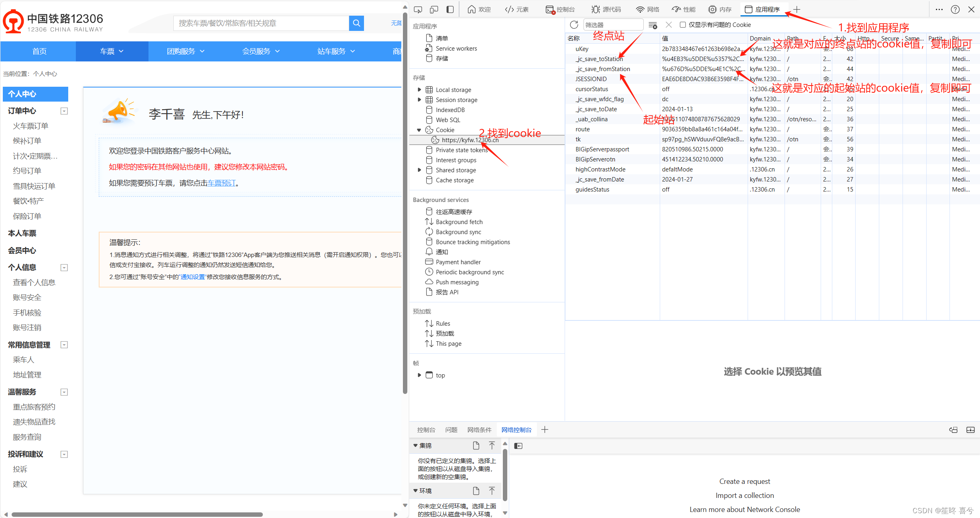Open DevTools help question mark icon
This screenshot has height=518, width=980.
955,9
